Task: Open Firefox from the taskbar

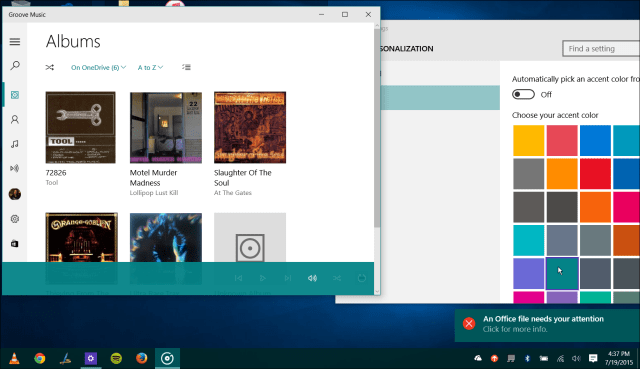Action: pos(142,358)
